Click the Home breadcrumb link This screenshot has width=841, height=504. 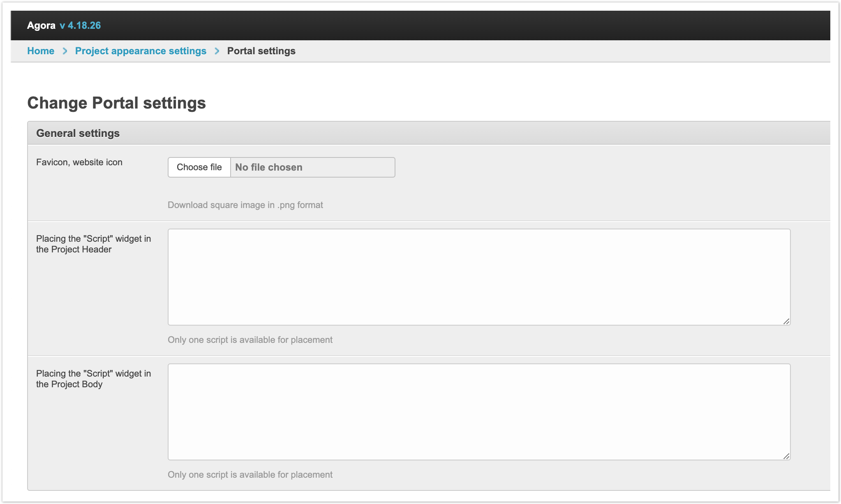(40, 51)
